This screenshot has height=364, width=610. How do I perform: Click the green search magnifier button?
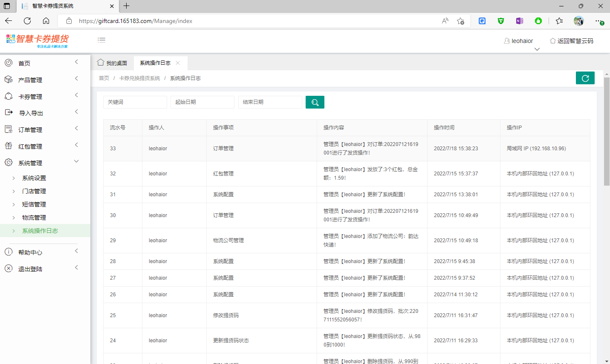click(x=315, y=102)
